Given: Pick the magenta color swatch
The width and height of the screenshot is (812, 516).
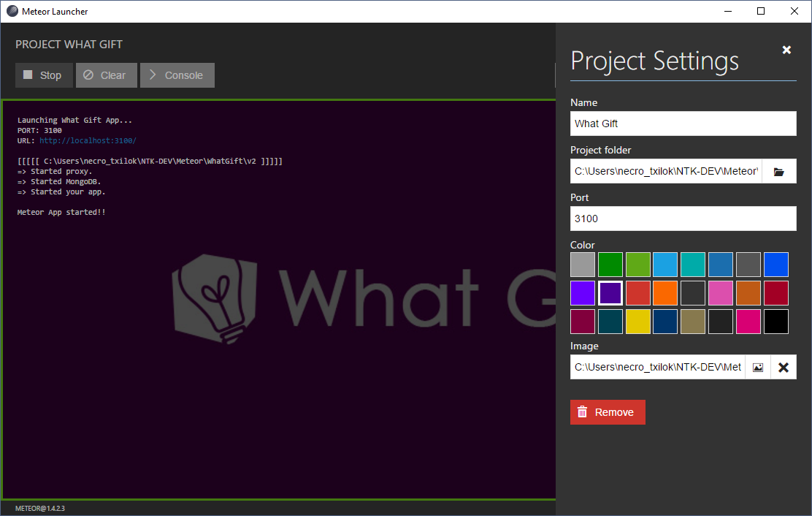Looking at the screenshot, I should point(748,321).
